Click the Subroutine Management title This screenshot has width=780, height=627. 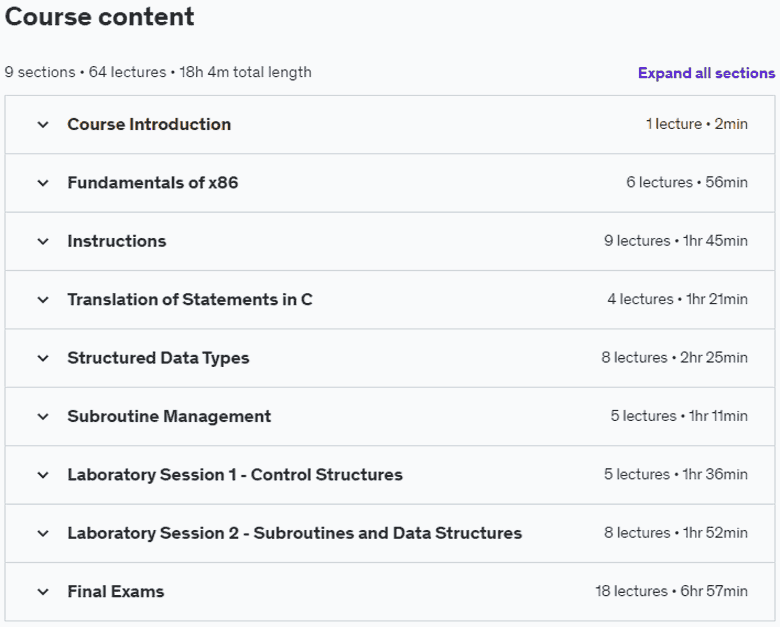point(169,417)
